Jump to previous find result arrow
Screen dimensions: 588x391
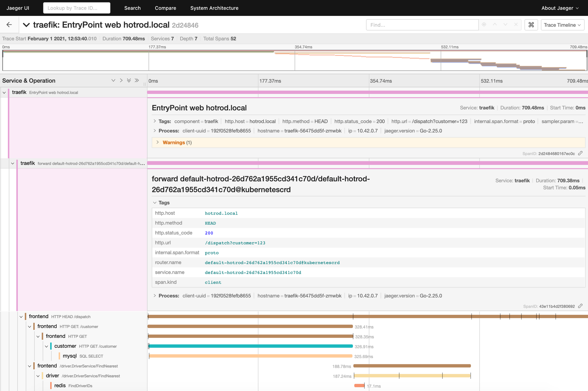(x=495, y=25)
